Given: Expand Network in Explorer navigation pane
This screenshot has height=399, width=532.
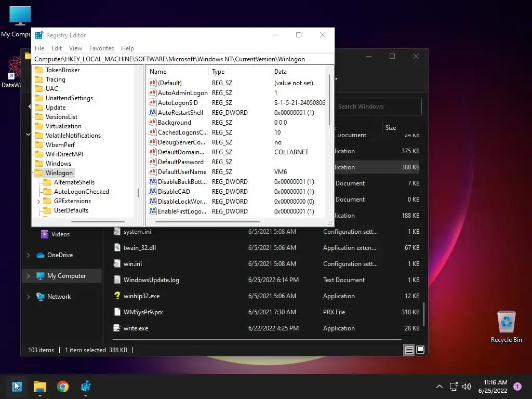Looking at the screenshot, I should (x=29, y=297).
